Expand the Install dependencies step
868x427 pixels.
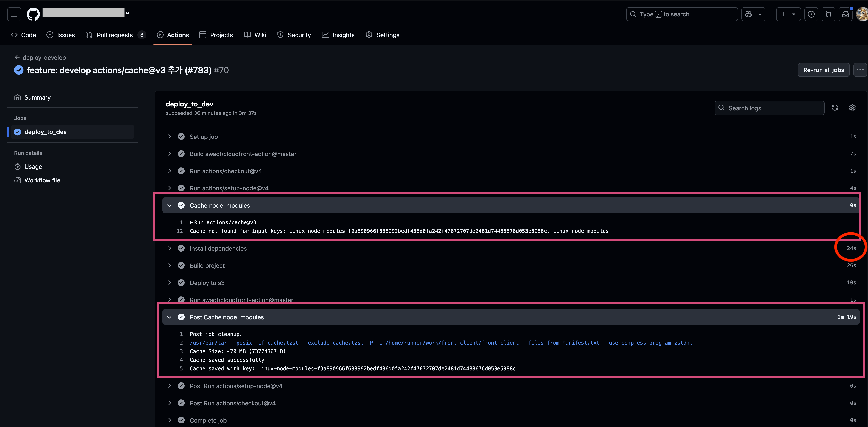coord(170,248)
